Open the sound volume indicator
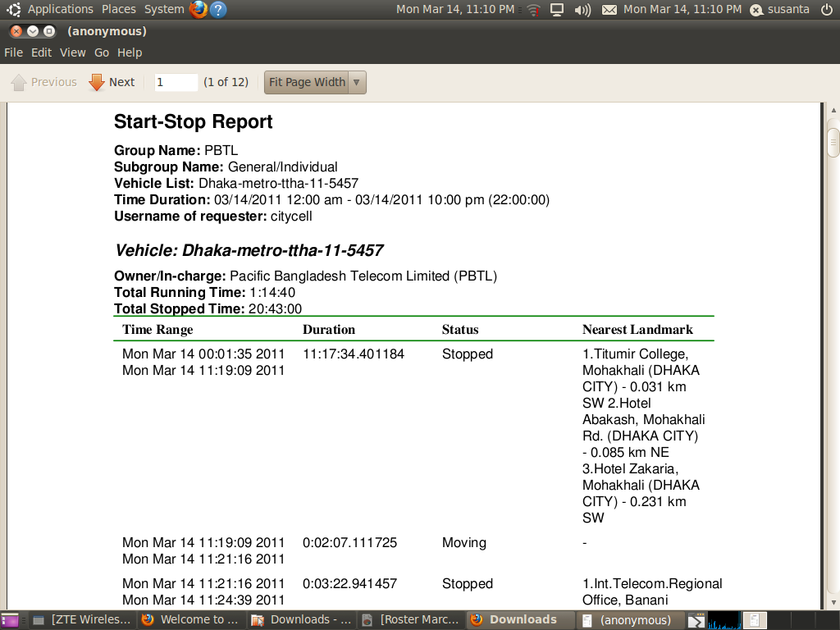This screenshot has width=840, height=630. click(x=582, y=10)
